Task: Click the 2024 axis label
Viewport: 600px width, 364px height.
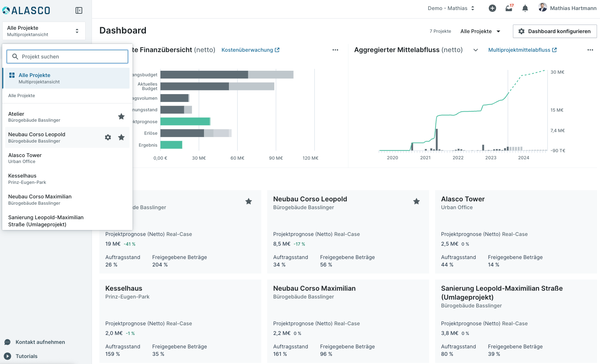Action: [523, 158]
